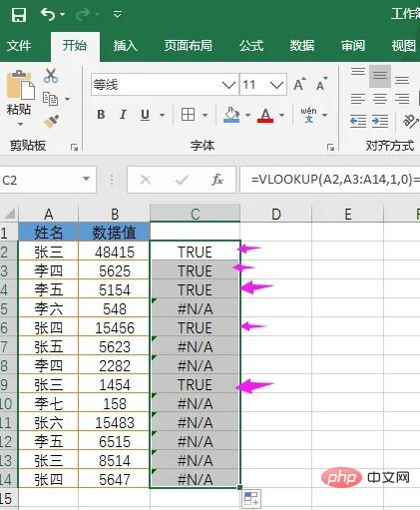Viewport: 420px width, 510px height.
Task: Click the Undo arrow icon
Action: pyautogui.click(x=48, y=15)
